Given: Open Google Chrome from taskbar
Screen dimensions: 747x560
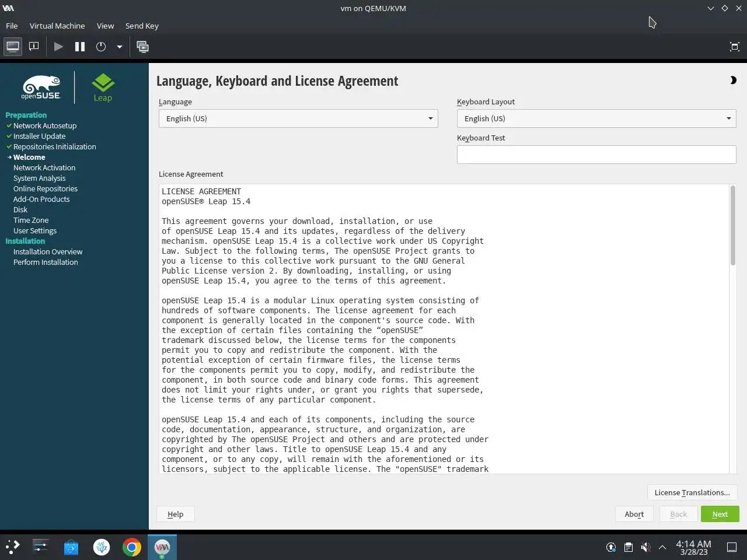Looking at the screenshot, I should [132, 547].
